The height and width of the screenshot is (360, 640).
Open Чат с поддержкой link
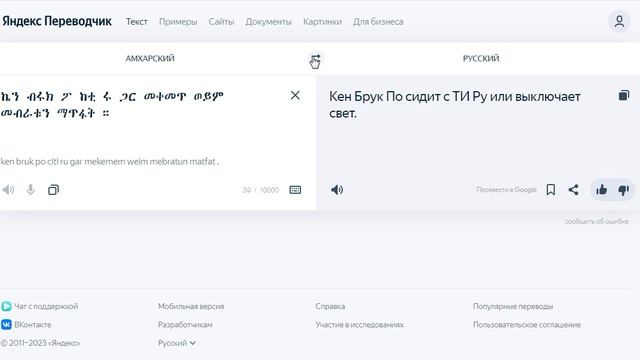(46, 306)
